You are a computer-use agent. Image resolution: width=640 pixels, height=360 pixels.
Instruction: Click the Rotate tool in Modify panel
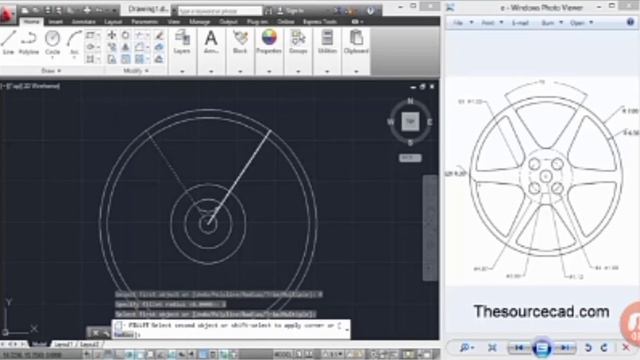point(125,36)
